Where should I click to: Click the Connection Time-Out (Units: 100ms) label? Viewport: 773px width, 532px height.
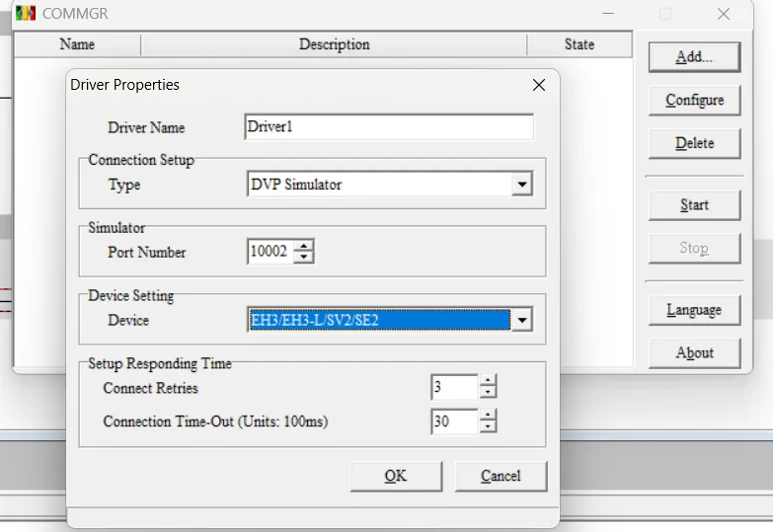tap(215, 421)
